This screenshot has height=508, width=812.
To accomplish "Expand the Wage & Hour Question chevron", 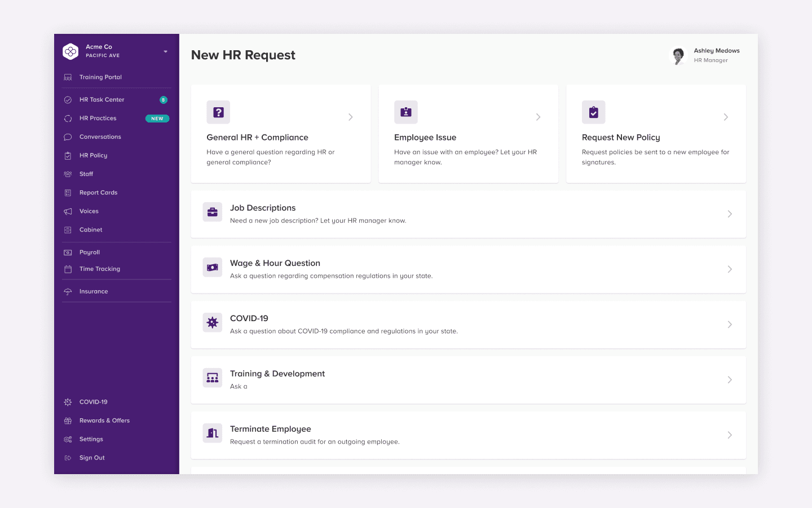I will [x=730, y=269].
